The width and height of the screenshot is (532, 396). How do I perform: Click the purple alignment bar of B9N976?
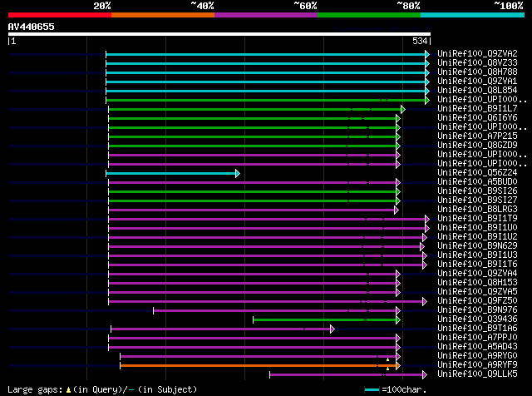coord(275,311)
